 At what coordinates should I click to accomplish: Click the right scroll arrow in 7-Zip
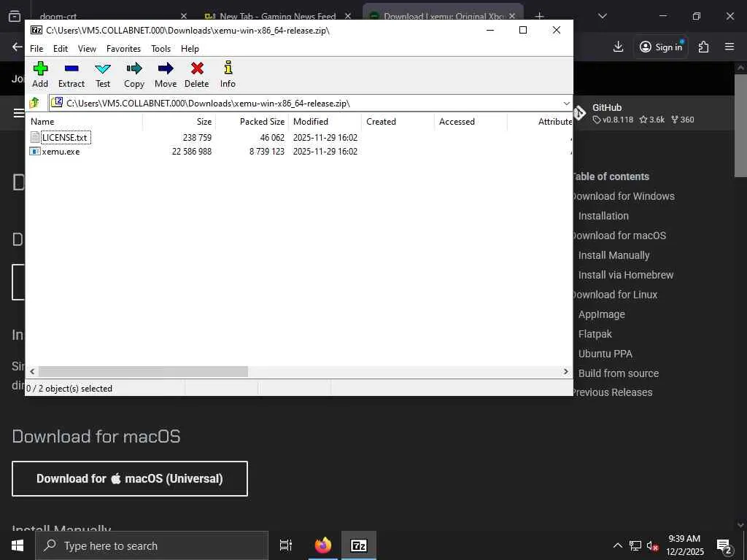point(566,371)
